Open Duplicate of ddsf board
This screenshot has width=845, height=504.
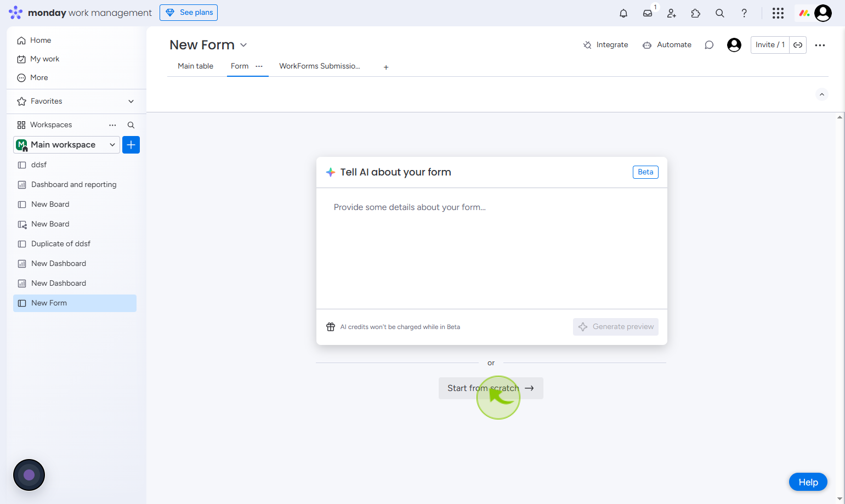click(75, 244)
